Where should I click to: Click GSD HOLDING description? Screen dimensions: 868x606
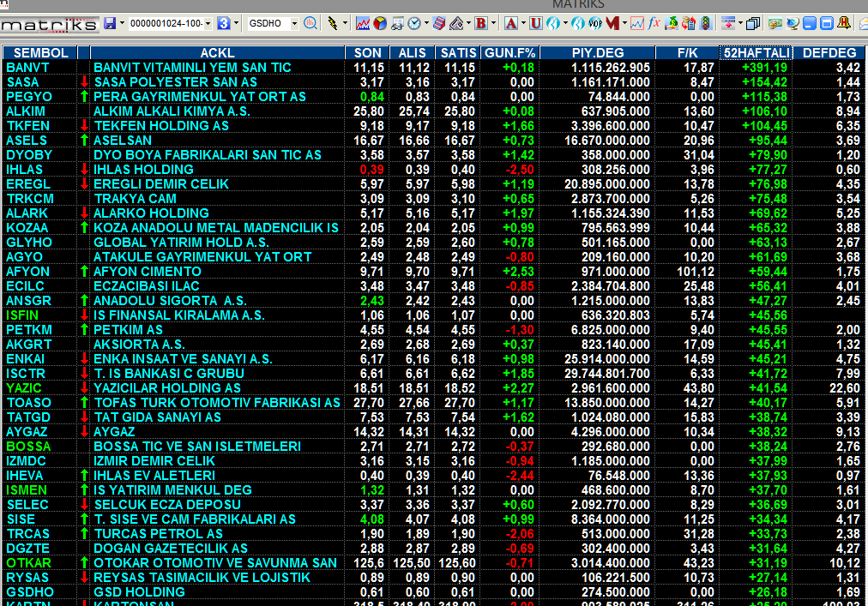(x=139, y=591)
